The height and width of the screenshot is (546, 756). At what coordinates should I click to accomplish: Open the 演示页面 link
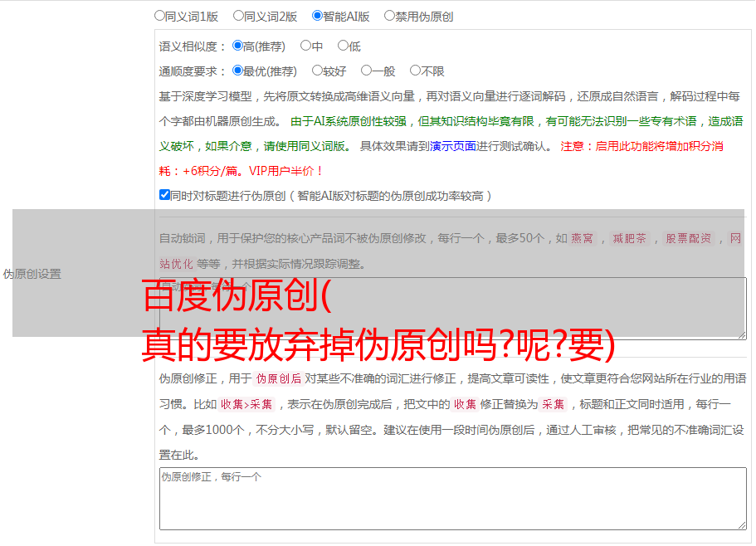coord(453,146)
